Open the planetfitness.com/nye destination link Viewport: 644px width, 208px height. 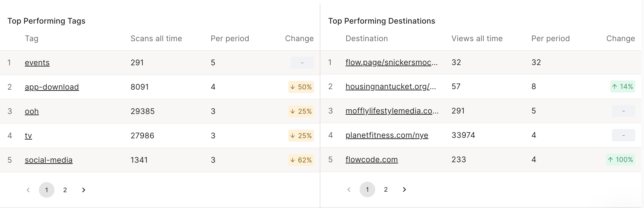coord(387,135)
